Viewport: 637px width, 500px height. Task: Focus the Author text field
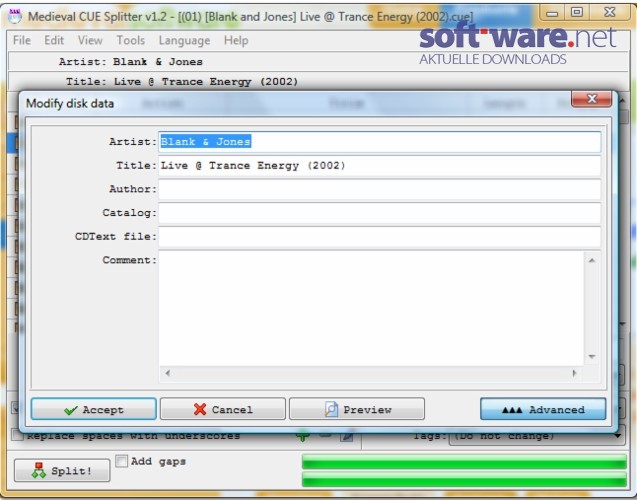pos(379,189)
